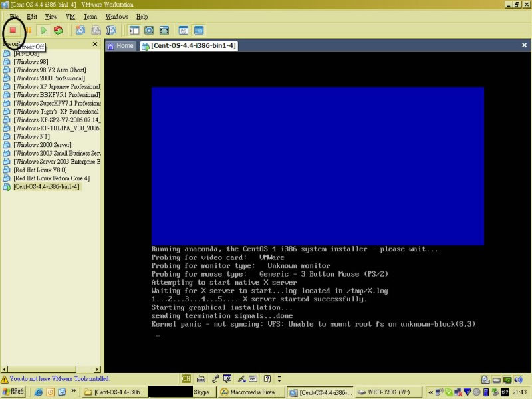
Task: Click the Take Snapshot toolbar icon
Action: click(80, 30)
